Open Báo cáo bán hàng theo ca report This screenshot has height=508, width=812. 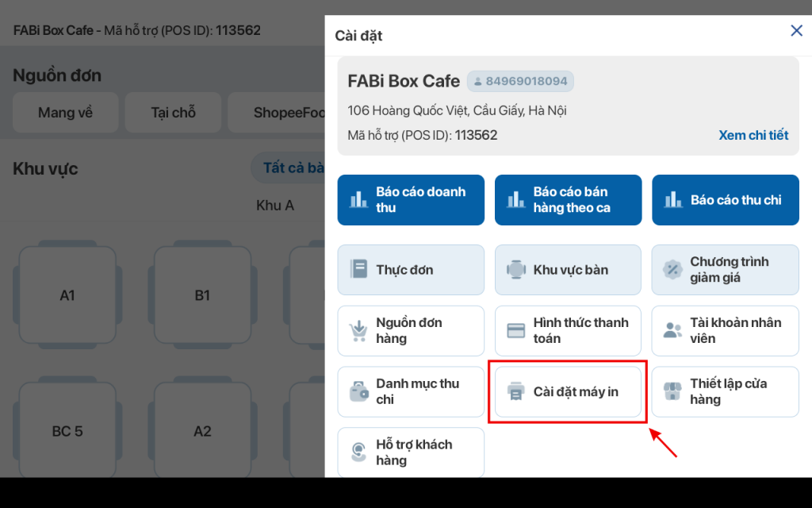(568, 200)
